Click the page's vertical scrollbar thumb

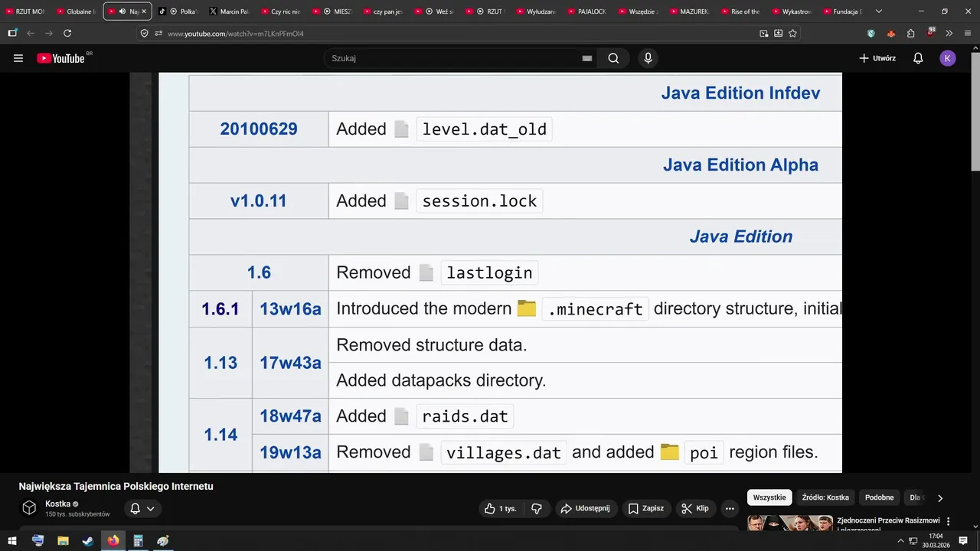point(975,115)
